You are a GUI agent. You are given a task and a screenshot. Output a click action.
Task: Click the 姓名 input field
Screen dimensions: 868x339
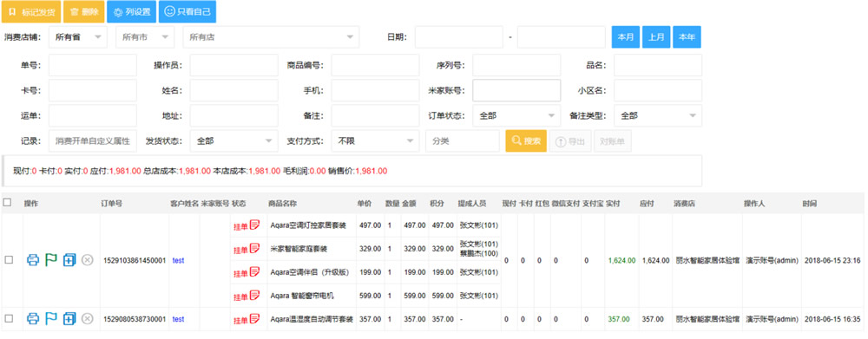[x=233, y=90]
